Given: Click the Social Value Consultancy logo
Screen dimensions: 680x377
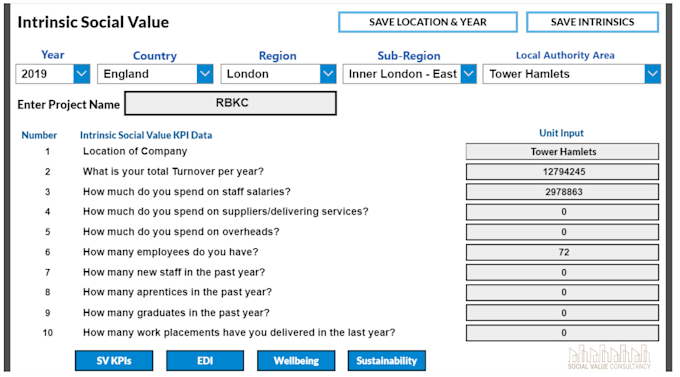Looking at the screenshot, I should point(609,357).
